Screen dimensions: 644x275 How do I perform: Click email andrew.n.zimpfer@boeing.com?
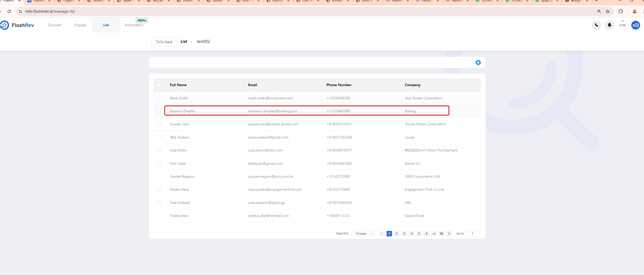tap(273, 111)
